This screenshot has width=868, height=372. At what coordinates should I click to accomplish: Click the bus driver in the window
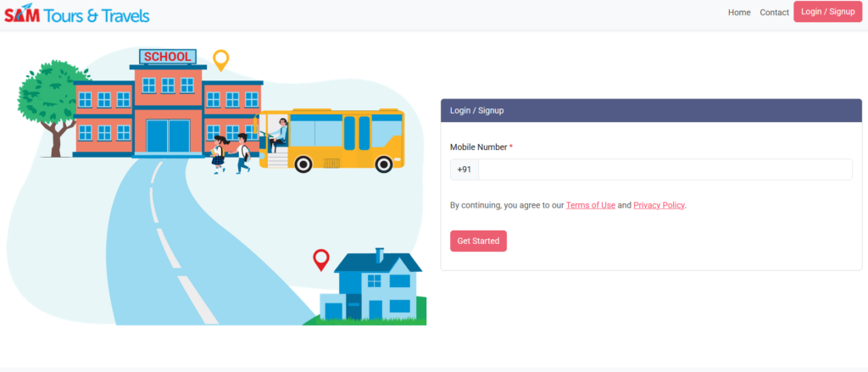280,134
